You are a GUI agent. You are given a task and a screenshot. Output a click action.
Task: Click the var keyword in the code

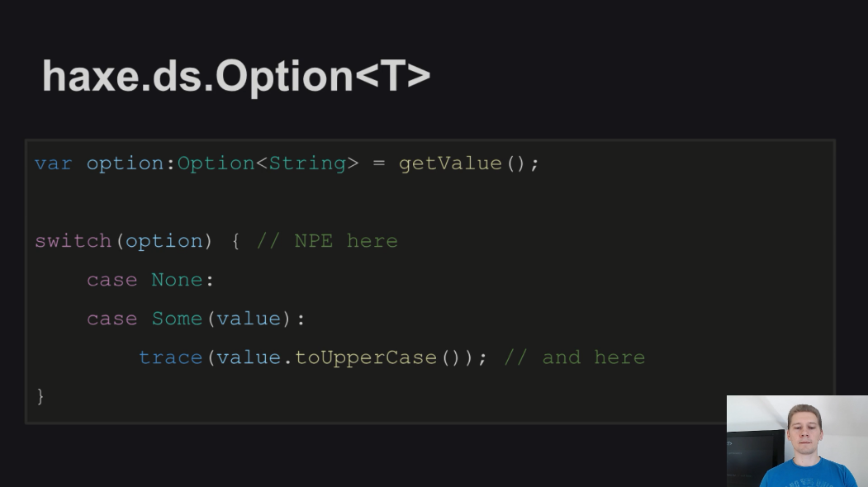53,163
